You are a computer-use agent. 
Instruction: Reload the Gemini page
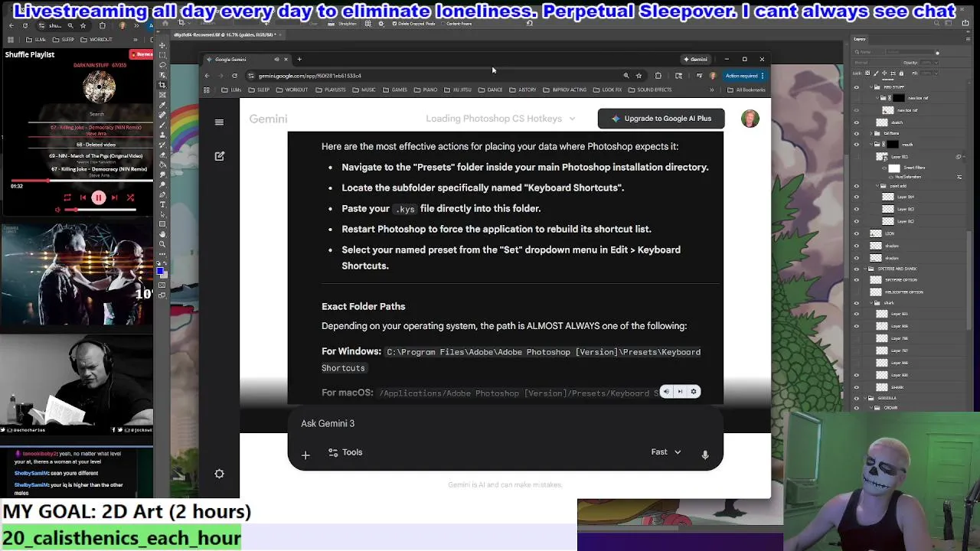(x=234, y=76)
